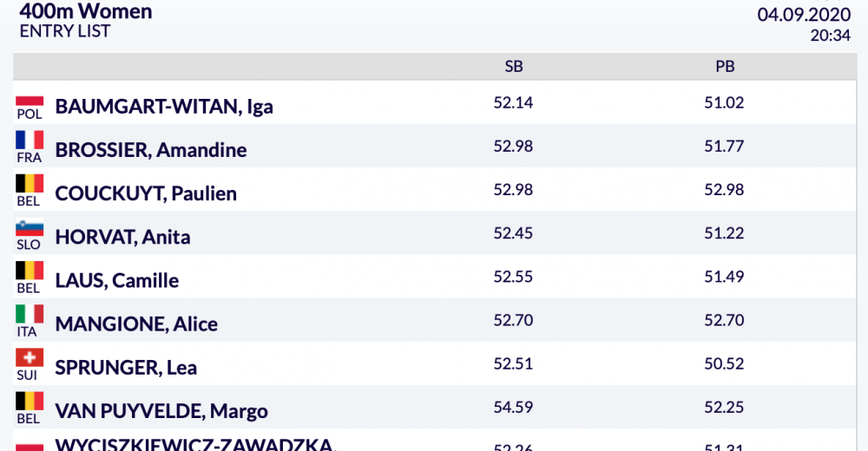Click Belgium flag next to Couckuyt
This screenshot has height=451, width=868.
click(30, 183)
